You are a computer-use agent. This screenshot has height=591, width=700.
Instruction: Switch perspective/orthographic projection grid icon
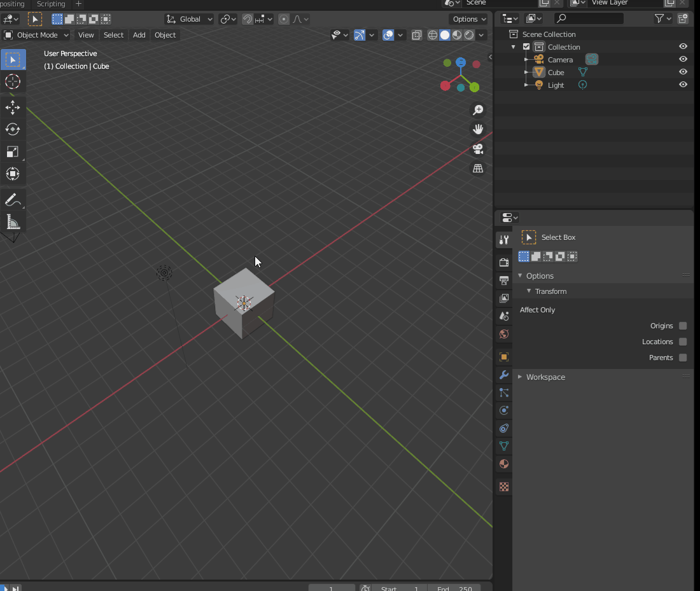pos(478,169)
